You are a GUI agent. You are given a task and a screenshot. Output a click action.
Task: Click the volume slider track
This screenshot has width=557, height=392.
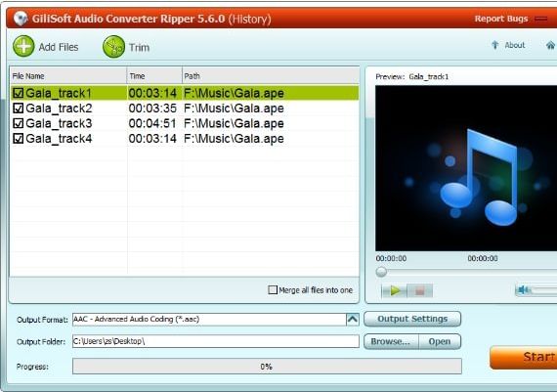pos(543,290)
